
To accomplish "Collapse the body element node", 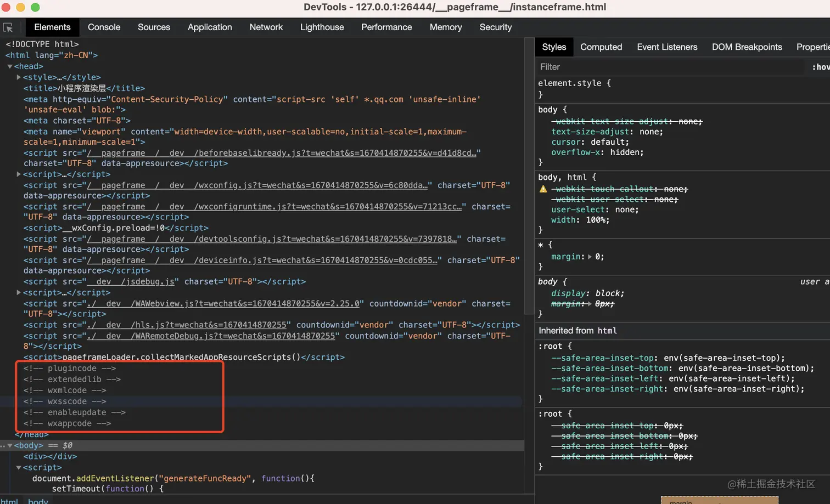I will pyautogui.click(x=10, y=445).
